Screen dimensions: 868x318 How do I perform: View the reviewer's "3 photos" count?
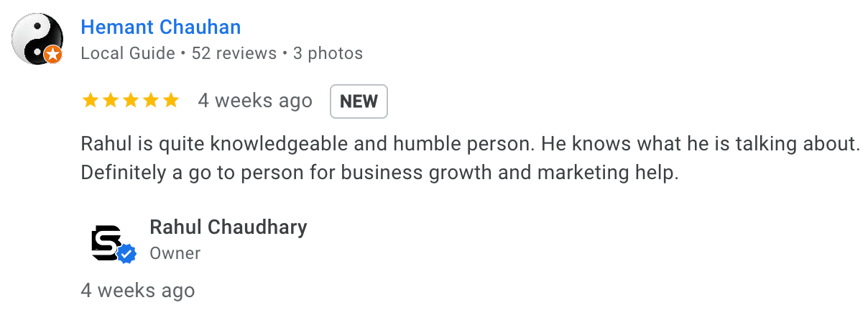[x=327, y=53]
